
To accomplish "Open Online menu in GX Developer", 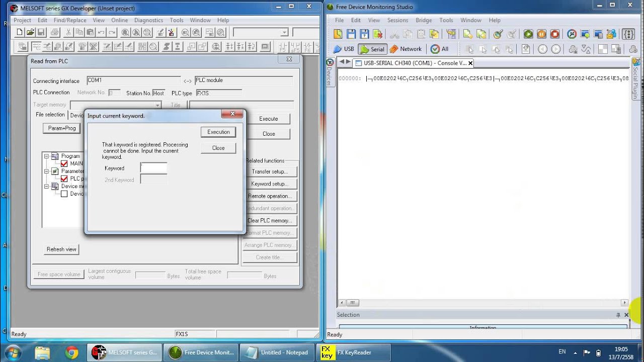I will (x=120, y=20).
